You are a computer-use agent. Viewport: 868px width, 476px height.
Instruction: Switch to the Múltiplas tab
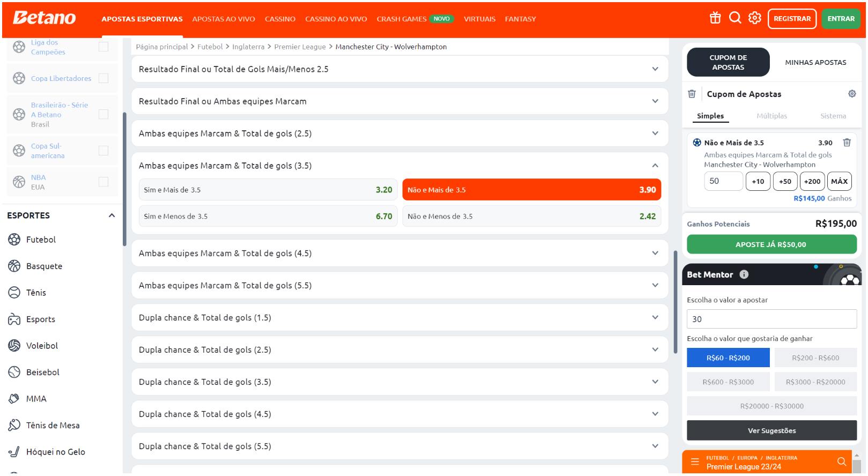point(771,116)
